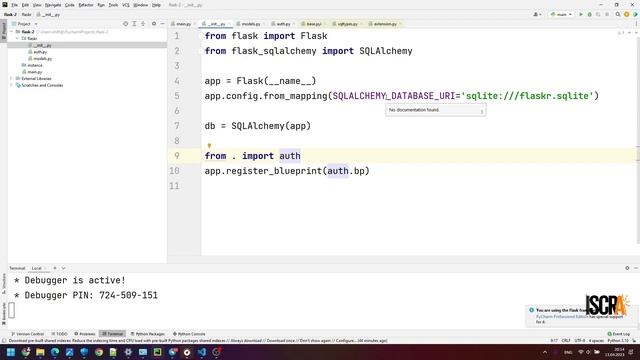Open the Refactor menu

pos(86,5)
